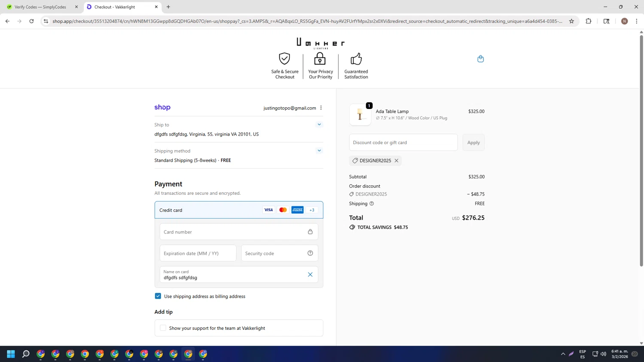Remove the DESIGNER2025 discount code
This screenshot has width=644, height=362.
[396, 160]
